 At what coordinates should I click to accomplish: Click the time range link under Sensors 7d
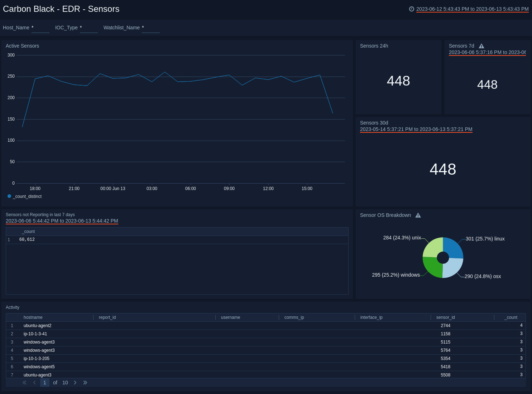point(487,52)
